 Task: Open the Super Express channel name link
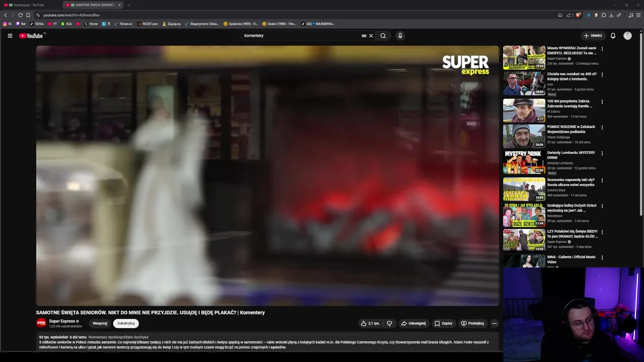tap(62, 321)
